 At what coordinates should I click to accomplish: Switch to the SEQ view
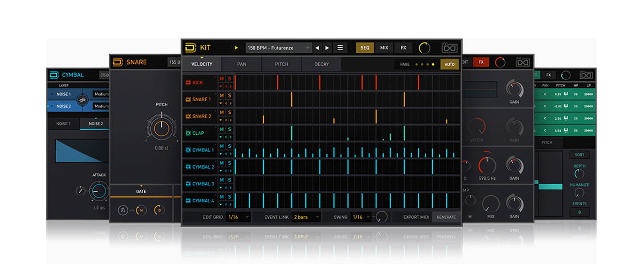365,48
